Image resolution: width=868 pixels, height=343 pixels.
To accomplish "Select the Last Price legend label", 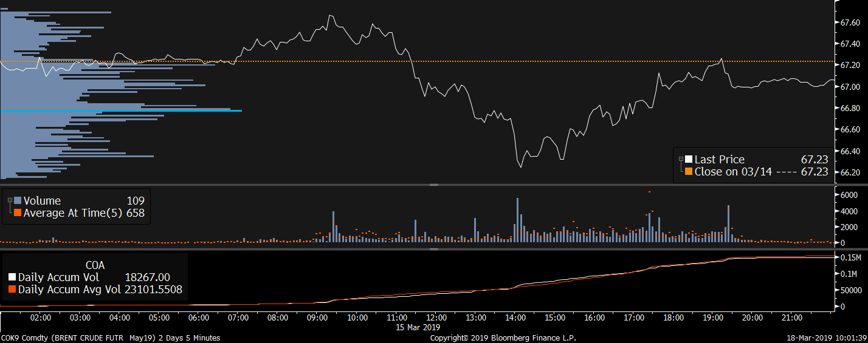I will [x=720, y=160].
